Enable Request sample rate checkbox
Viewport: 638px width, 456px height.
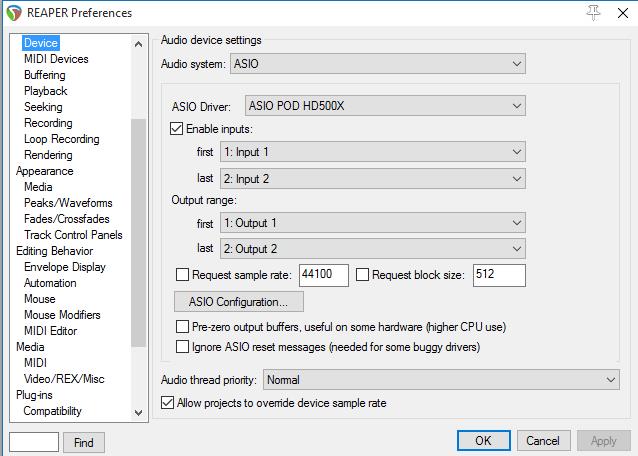182,274
